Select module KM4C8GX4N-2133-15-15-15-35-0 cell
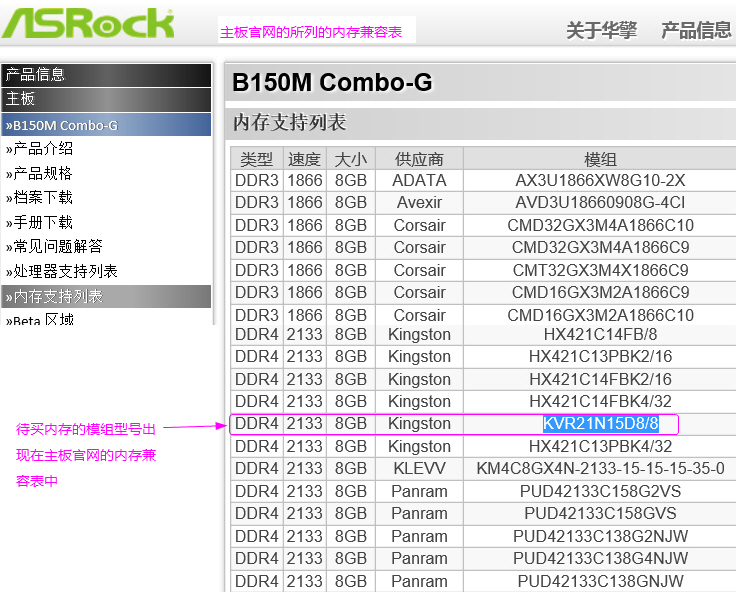Screen dimensions: 736x592 click(600, 469)
